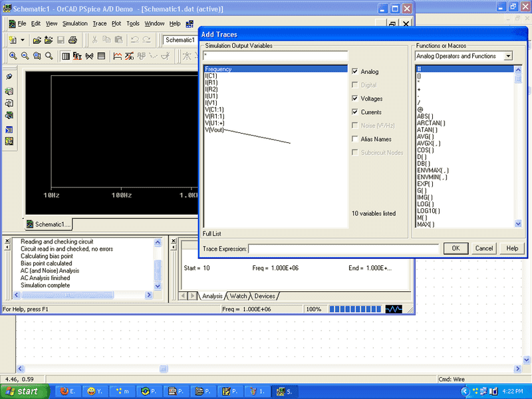
Task: Click the Cancel button in Add Traces
Action: tap(483, 248)
